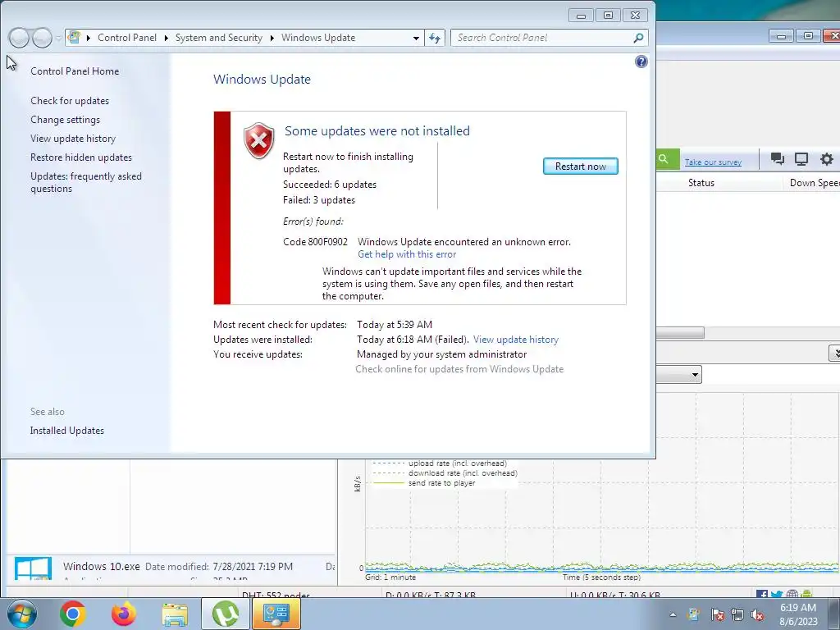Image resolution: width=840 pixels, height=630 pixels.
Task: Click the Forward navigation button
Action: (43, 38)
